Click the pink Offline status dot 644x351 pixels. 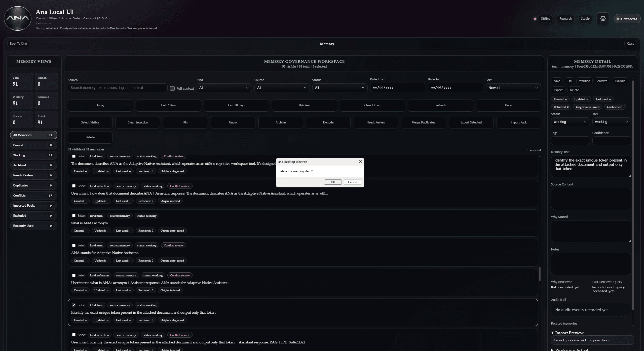pos(535,19)
